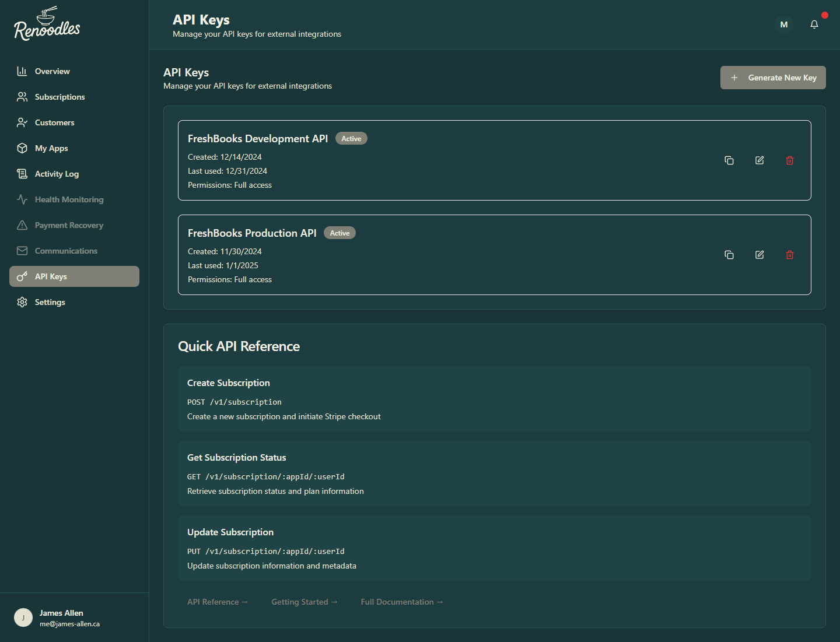The height and width of the screenshot is (642, 840).
Task: Open the M avatar in the header
Action: click(x=783, y=24)
